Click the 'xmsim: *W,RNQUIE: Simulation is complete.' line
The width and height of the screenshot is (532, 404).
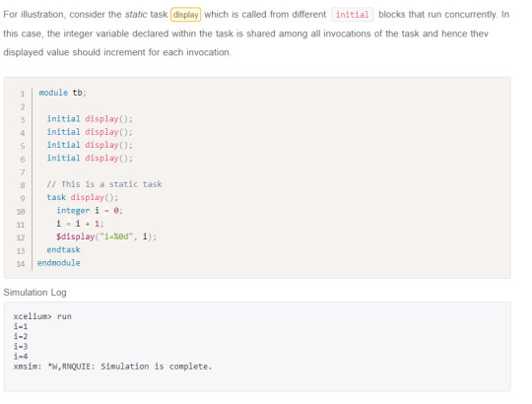pos(112,367)
